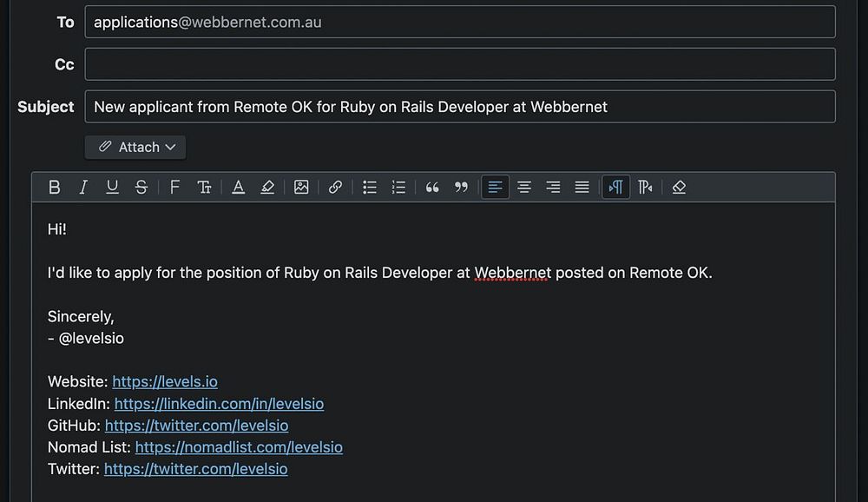Click the empty Cc field
This screenshot has width=868, height=502.
coord(460,64)
